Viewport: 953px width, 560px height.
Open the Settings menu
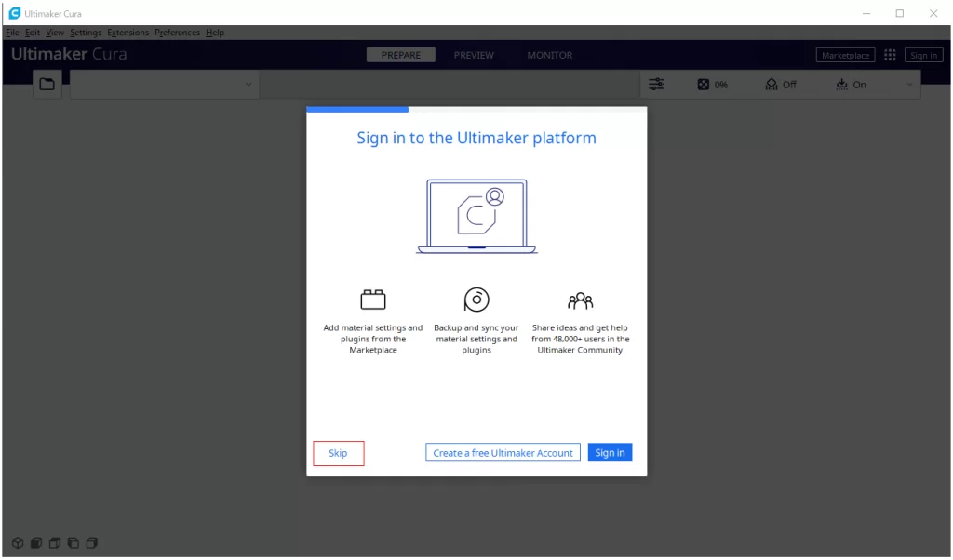click(86, 33)
